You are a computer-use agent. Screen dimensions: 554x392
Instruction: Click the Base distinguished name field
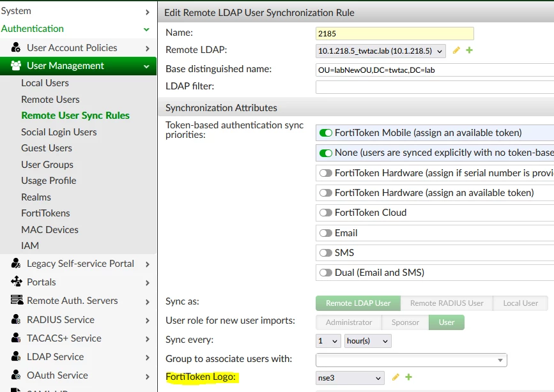pos(435,70)
